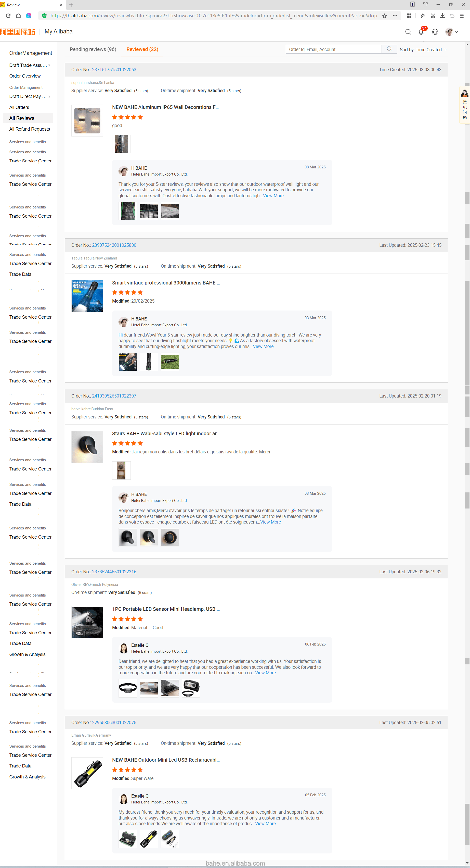Viewport: 470px width, 868px height.
Task: Expand View More on the diving flashlight reply
Action: pyautogui.click(x=263, y=346)
